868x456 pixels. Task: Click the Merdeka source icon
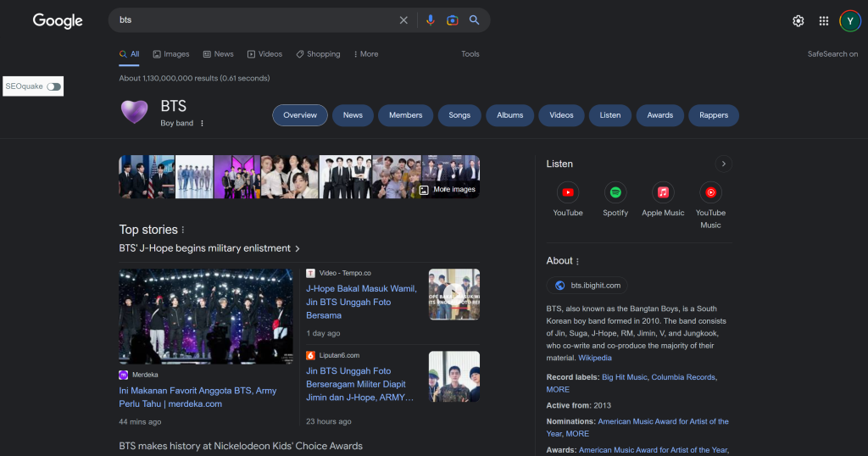click(124, 375)
